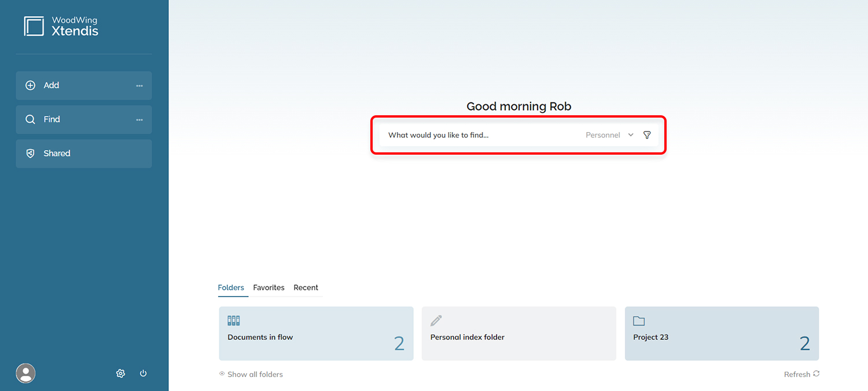Click the refresh arrows icon

[x=816, y=374]
